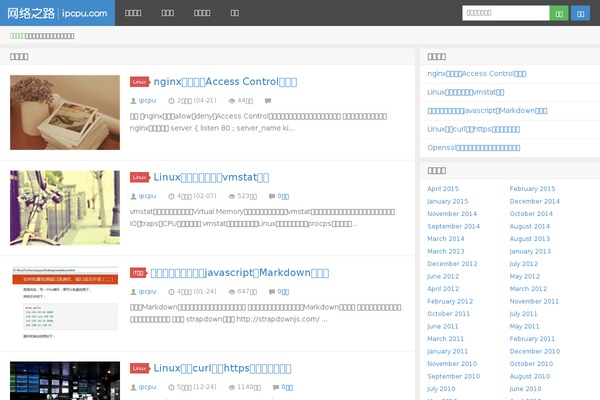This screenshot has width=600, height=400.
Task: Focus the search input field
Action: (x=506, y=13)
